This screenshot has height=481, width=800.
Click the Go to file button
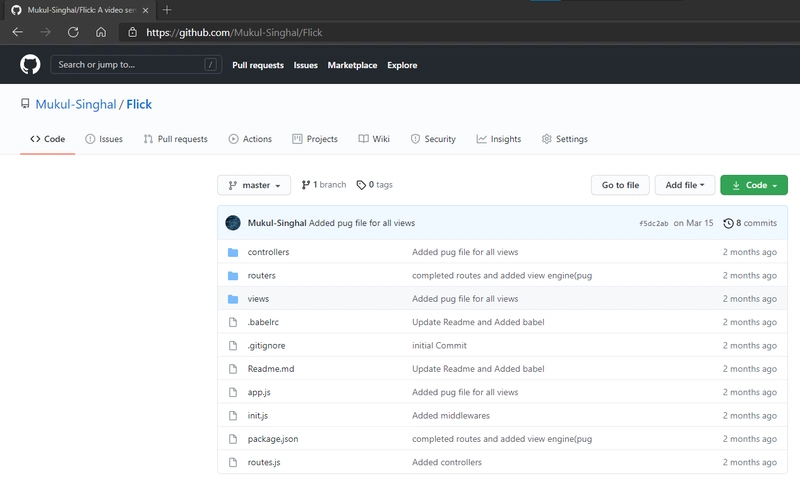[x=620, y=185]
